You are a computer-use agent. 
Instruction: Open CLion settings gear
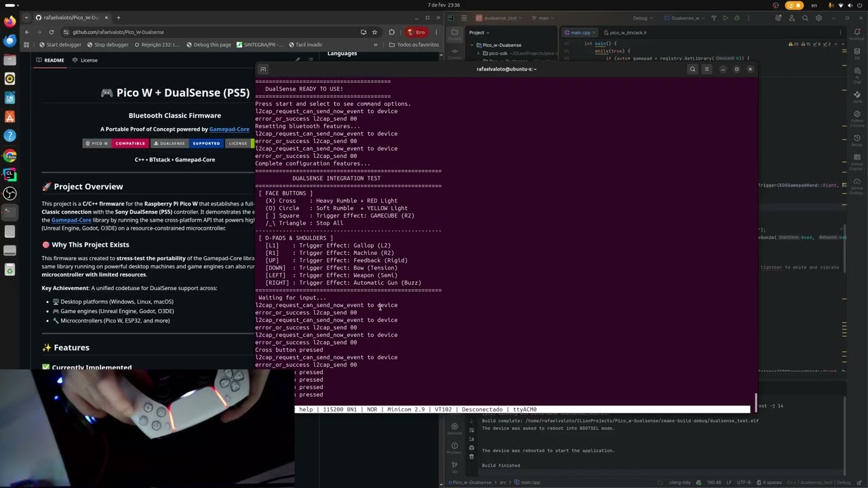click(819, 18)
